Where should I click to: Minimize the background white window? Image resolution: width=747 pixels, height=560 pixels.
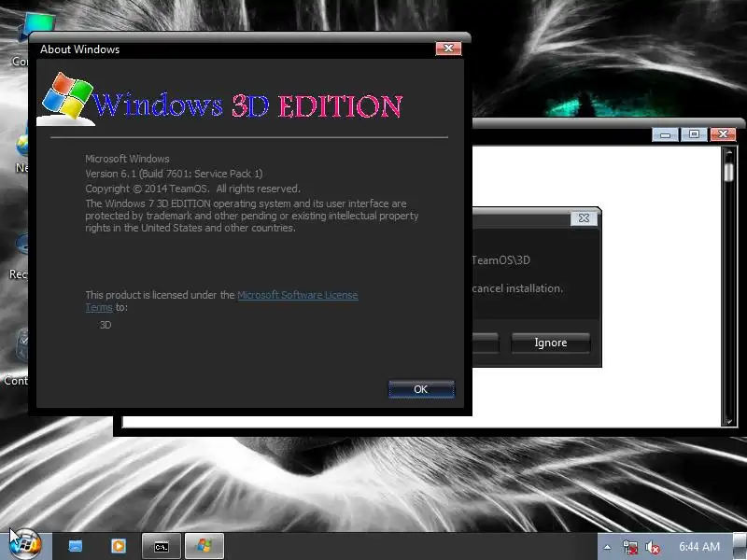coord(665,134)
